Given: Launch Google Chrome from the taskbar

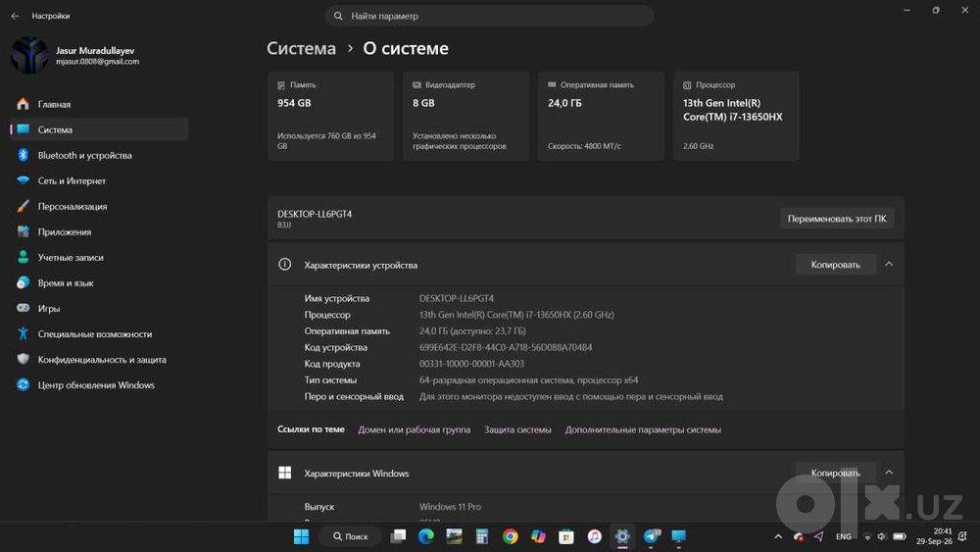Looking at the screenshot, I should pyautogui.click(x=510, y=536).
